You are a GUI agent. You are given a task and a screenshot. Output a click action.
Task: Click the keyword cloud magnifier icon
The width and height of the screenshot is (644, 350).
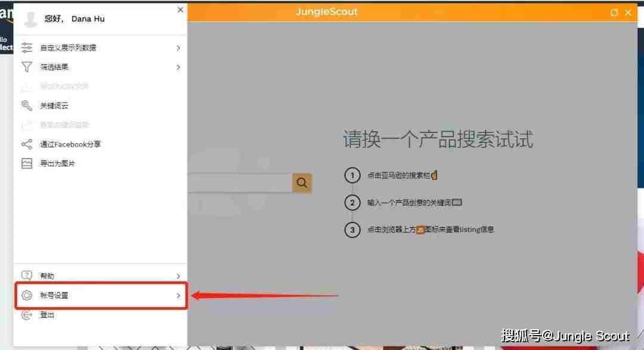coord(27,106)
